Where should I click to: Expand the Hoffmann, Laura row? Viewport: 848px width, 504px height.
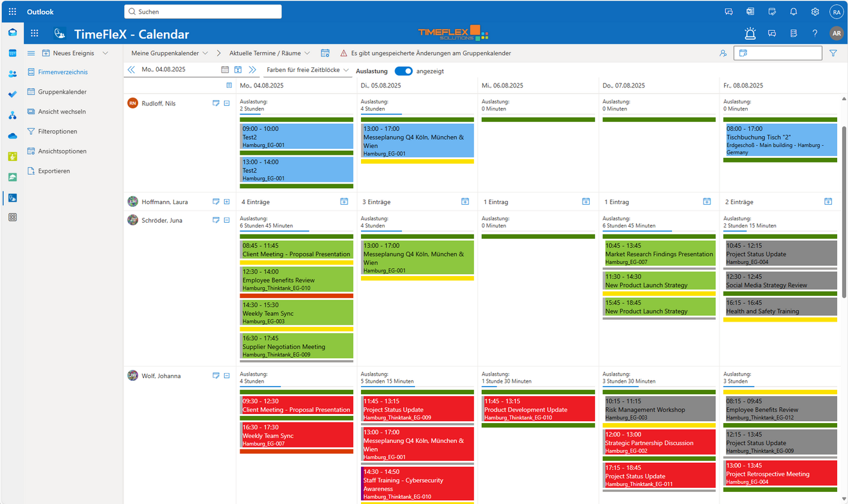227,202
